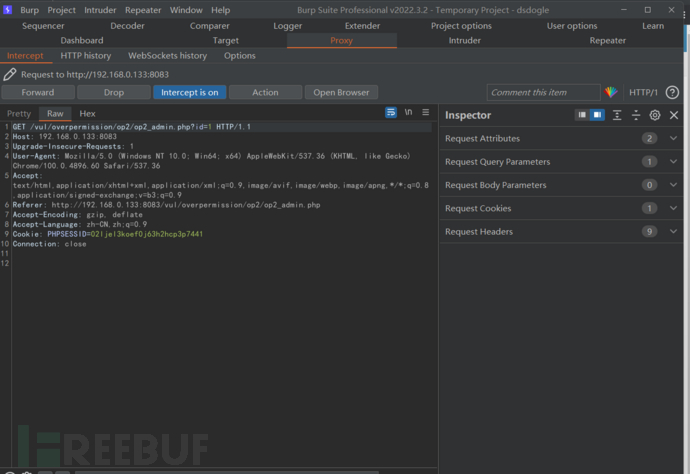690x474 pixels.
Task: Click the Inspector expand all sections icon
Action: click(617, 115)
